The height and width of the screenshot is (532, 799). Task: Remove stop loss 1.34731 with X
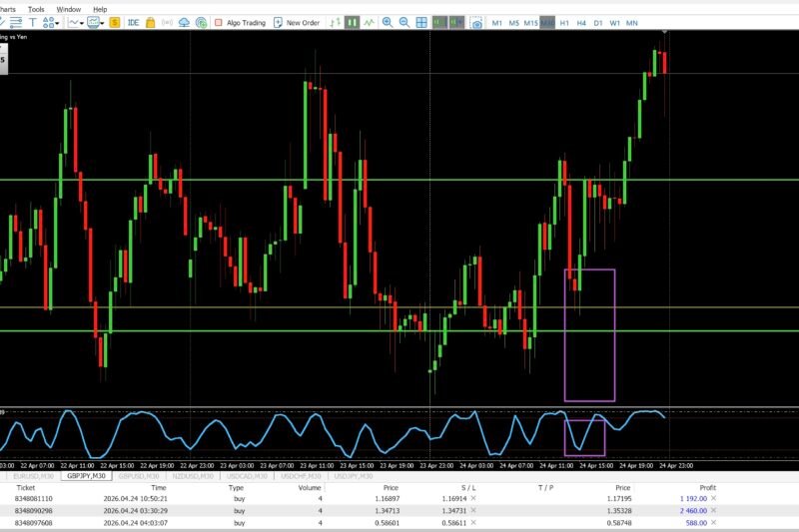click(x=473, y=511)
